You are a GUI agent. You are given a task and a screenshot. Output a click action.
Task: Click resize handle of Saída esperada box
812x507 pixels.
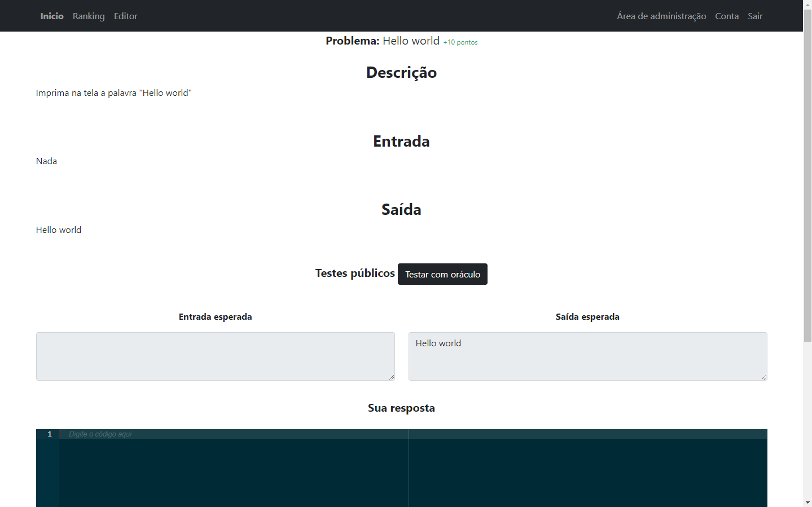pos(763,377)
